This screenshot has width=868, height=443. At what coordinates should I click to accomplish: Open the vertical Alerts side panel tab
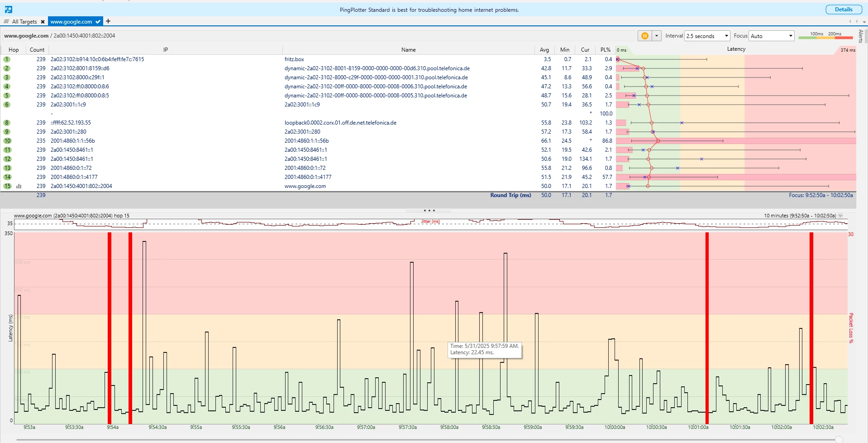pyautogui.click(x=860, y=36)
